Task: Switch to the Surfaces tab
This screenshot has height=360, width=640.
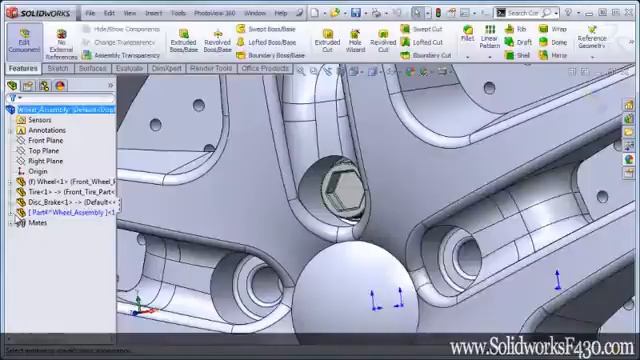Action: point(93,69)
